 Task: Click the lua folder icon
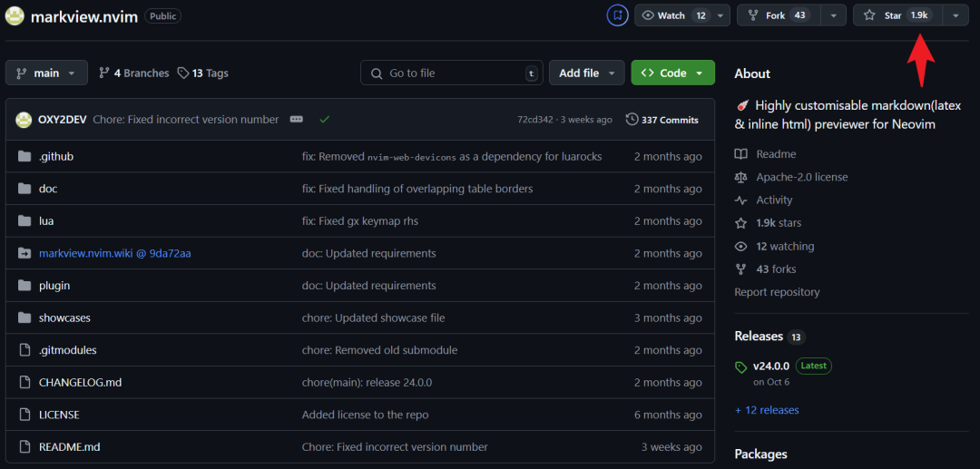(24, 221)
